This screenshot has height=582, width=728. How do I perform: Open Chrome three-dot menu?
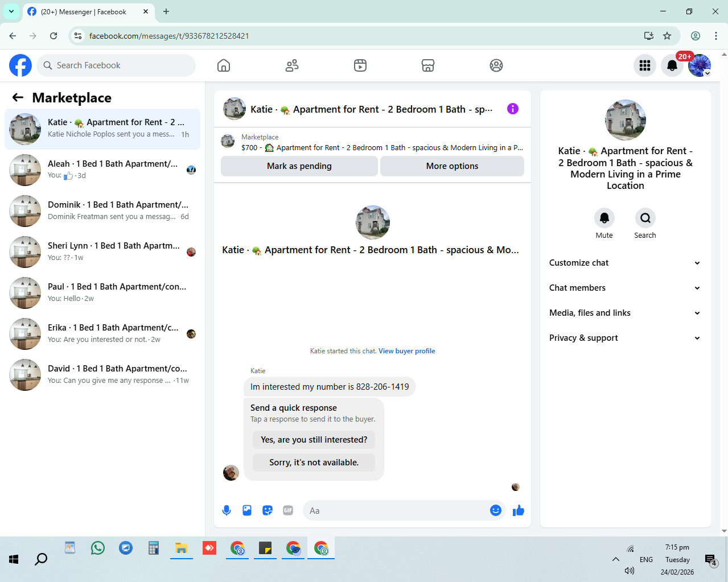[x=716, y=36]
